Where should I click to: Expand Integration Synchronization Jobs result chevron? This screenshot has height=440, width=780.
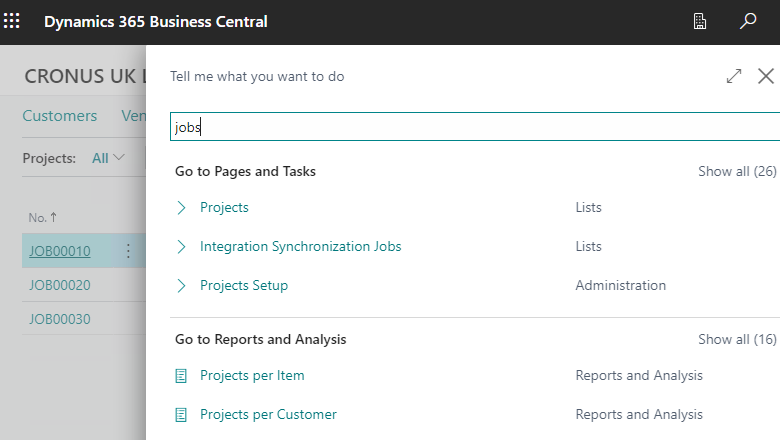(x=181, y=247)
